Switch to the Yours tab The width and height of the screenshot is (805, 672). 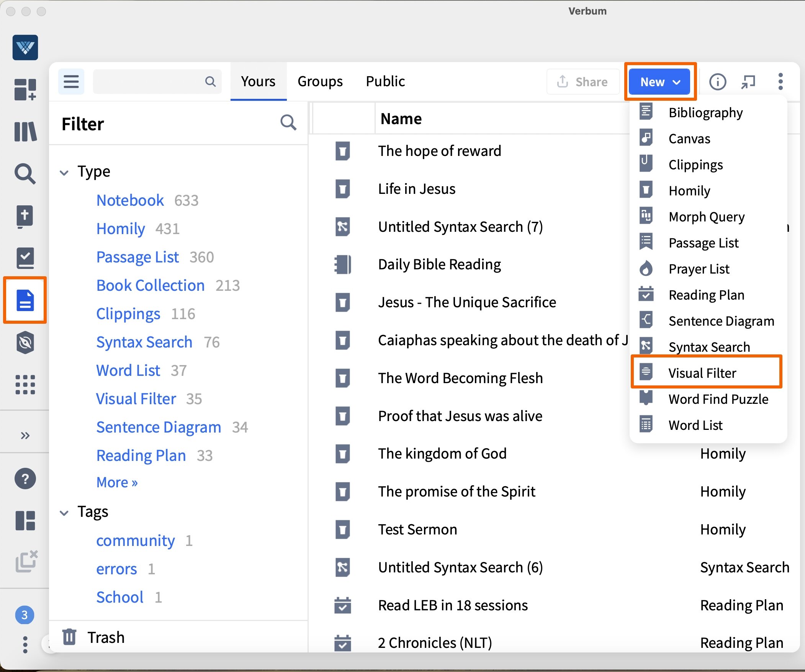click(x=258, y=81)
